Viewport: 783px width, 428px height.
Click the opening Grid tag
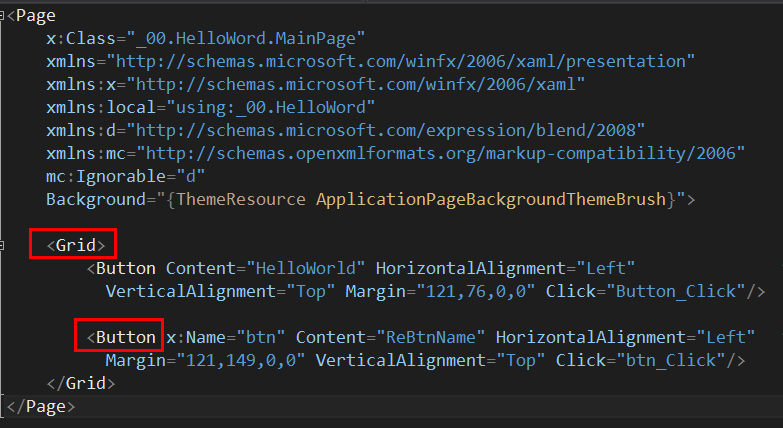[x=76, y=245]
